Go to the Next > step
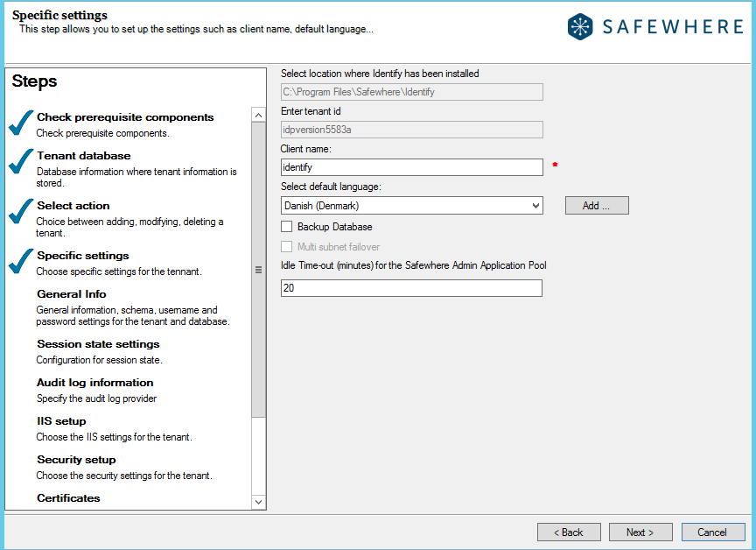The width and height of the screenshot is (756, 550). 640,532
